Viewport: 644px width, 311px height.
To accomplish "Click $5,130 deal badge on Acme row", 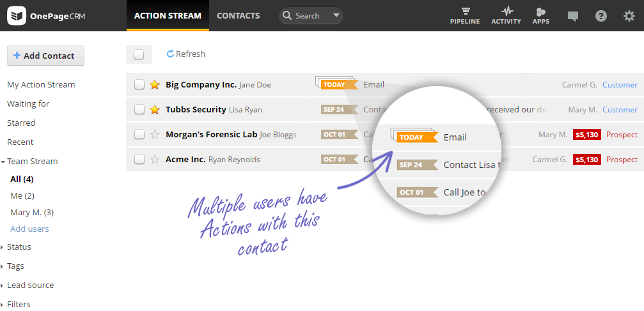I will pos(587,159).
